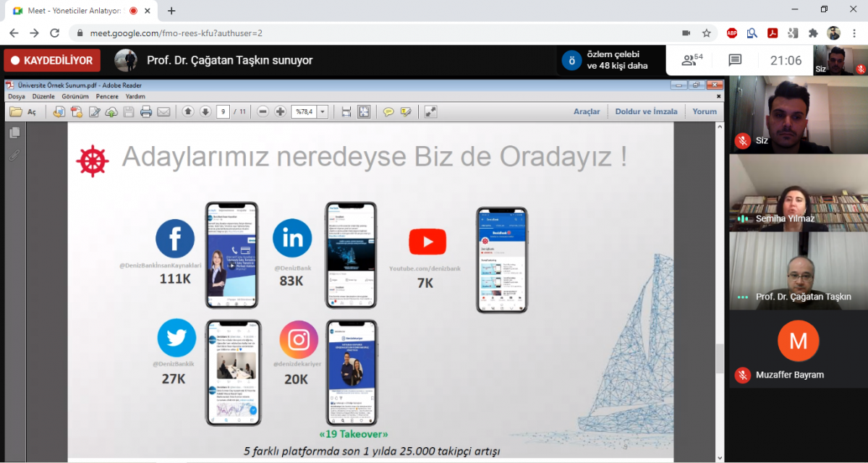Viewport: 868px width, 463px height.
Task: Toggle the fit full page view icon
Action: [364, 111]
